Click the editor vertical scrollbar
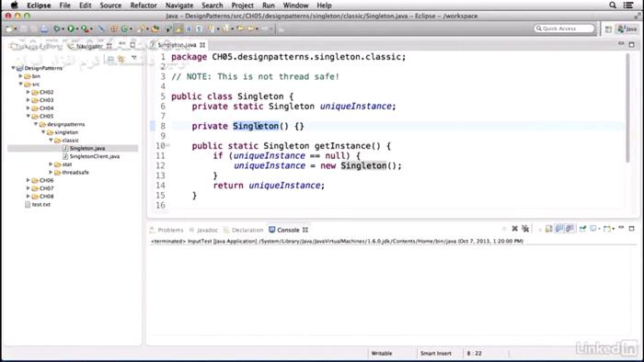The height and width of the screenshot is (362, 644). [x=627, y=108]
